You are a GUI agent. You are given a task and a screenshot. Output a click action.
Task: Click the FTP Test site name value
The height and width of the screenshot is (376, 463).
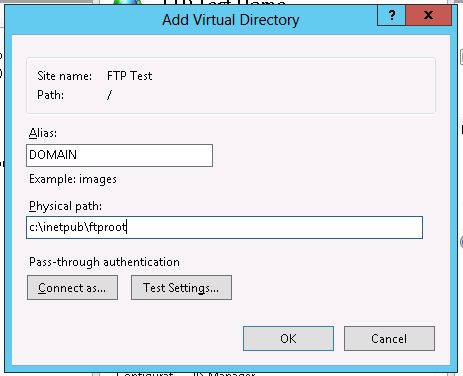click(129, 76)
